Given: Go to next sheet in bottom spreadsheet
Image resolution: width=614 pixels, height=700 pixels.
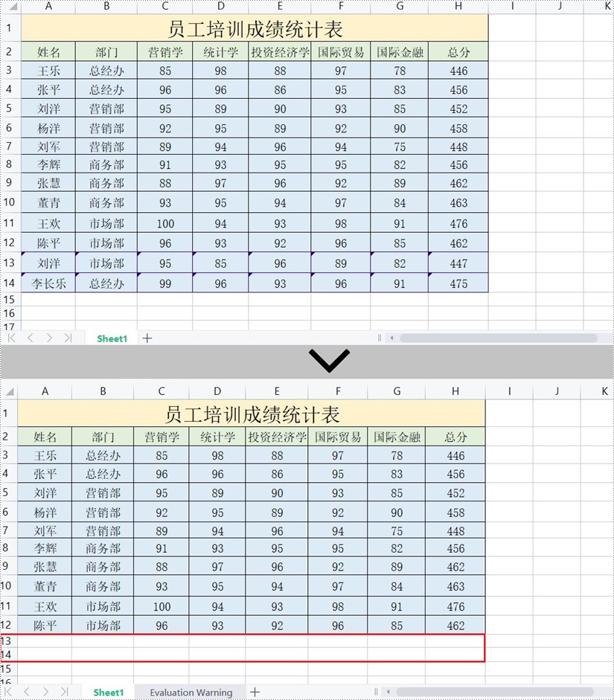Looking at the screenshot, I should coord(45,692).
